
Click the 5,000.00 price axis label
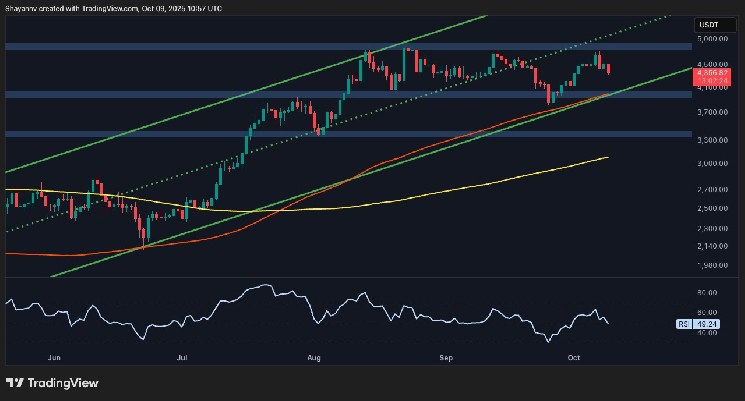[712, 39]
